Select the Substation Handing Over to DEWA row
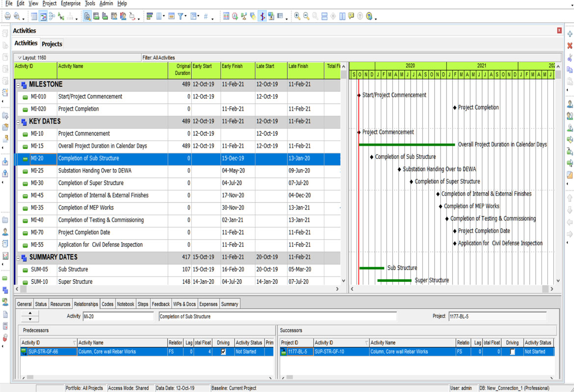 [x=177, y=171]
